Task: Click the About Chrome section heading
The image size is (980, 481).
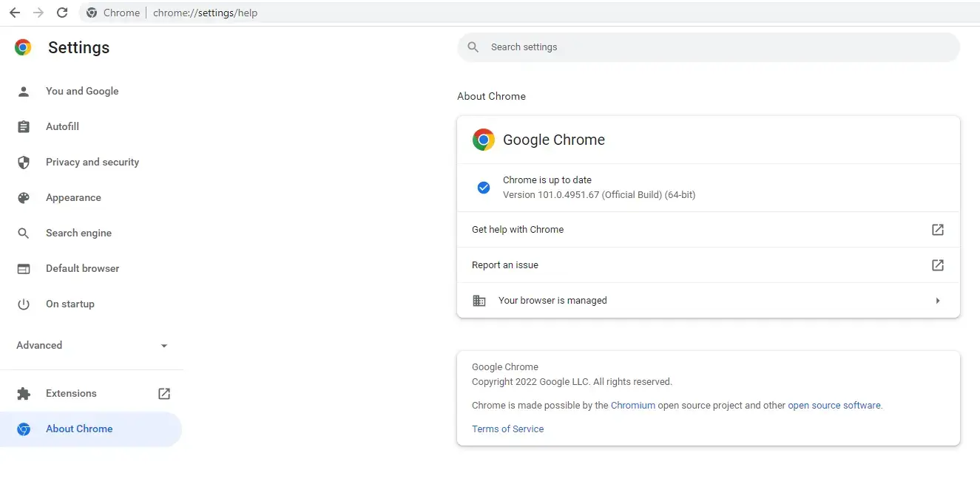Action: (491, 96)
